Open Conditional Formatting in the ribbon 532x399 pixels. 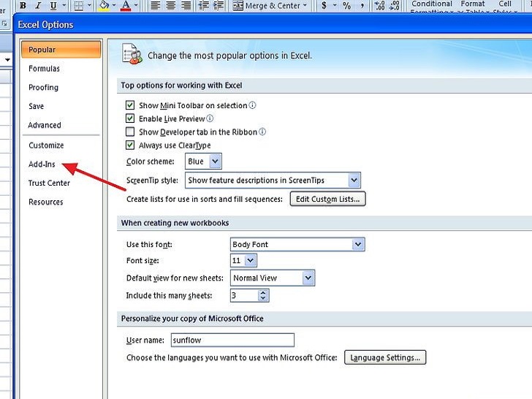(x=432, y=6)
